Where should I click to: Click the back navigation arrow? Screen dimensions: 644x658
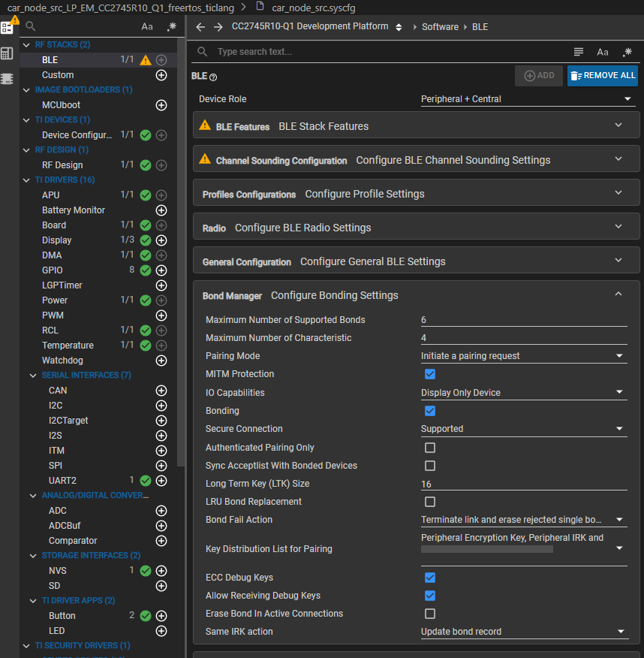click(200, 26)
